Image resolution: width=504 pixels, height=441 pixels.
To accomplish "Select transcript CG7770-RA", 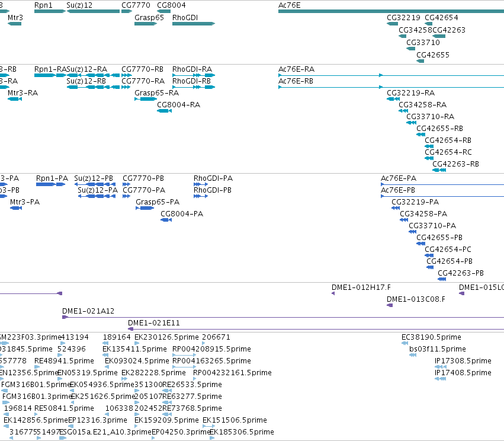I will [x=143, y=81].
